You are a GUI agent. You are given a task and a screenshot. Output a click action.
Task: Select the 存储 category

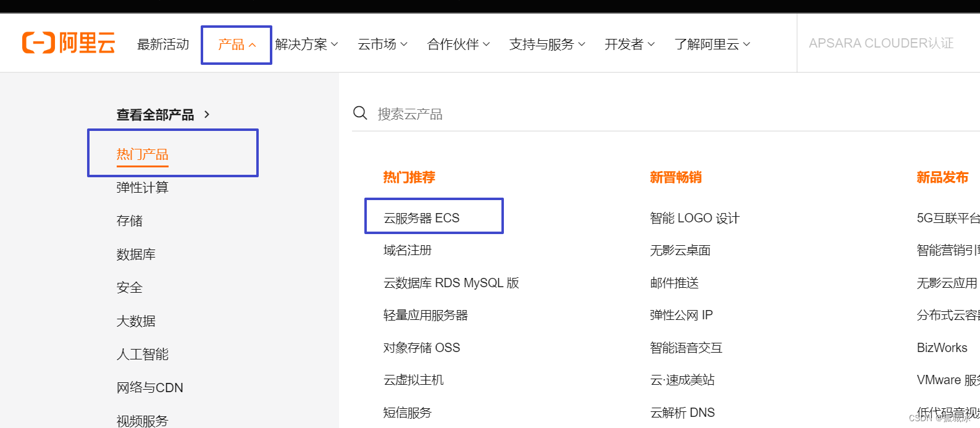(130, 220)
